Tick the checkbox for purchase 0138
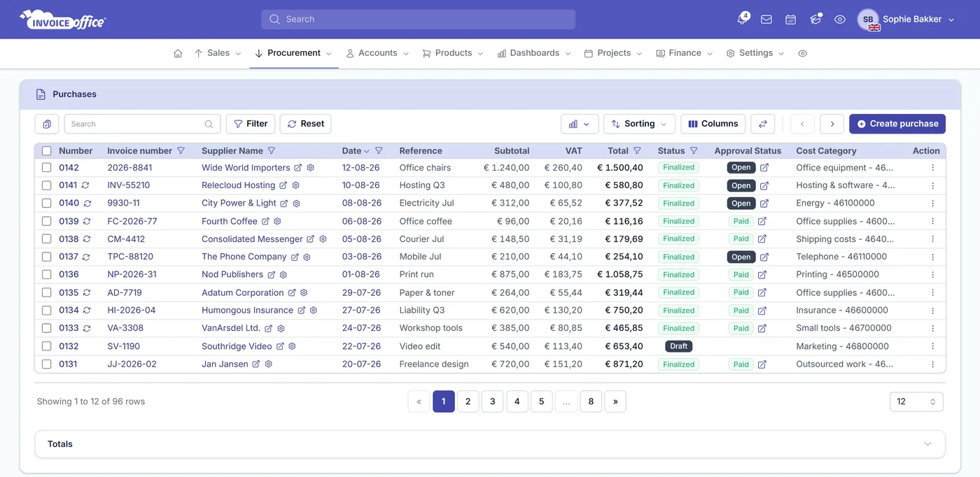Viewport: 980px width, 477px height. tap(46, 239)
